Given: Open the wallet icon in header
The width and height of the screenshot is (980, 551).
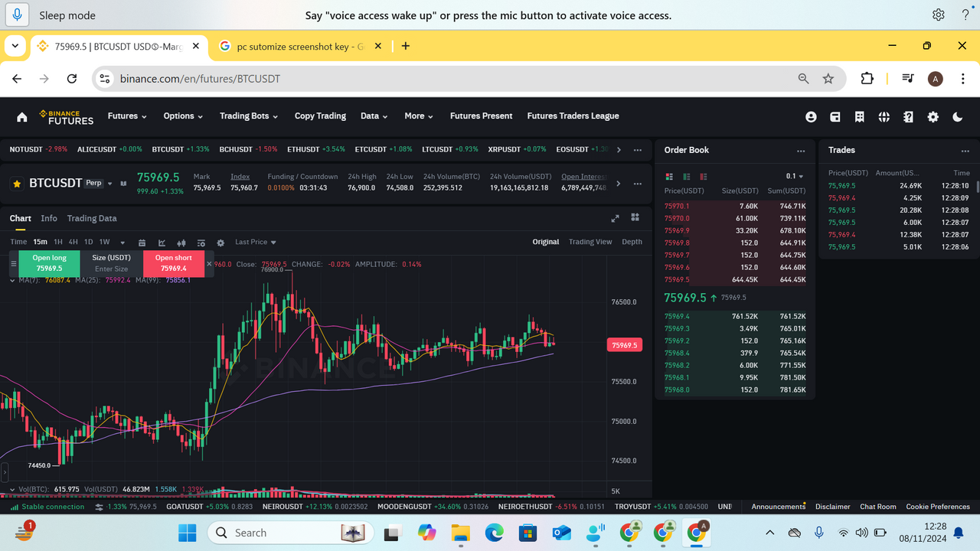Looking at the screenshot, I should [835, 117].
